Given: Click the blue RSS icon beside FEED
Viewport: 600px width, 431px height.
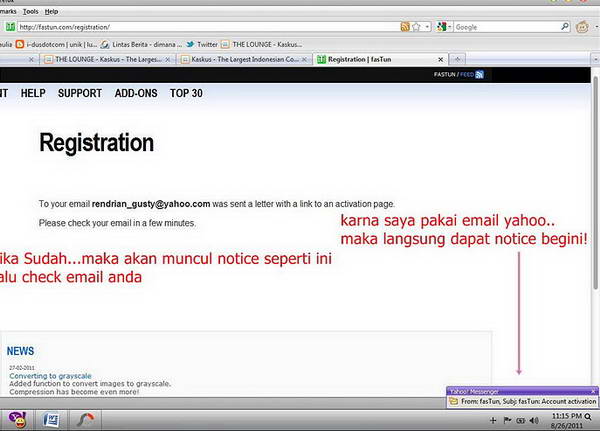Looking at the screenshot, I should 479,74.
